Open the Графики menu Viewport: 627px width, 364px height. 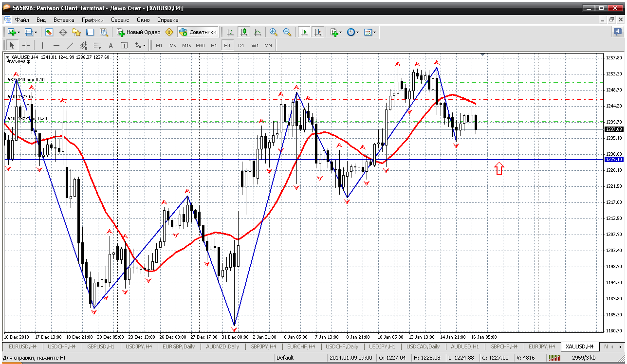coord(92,20)
